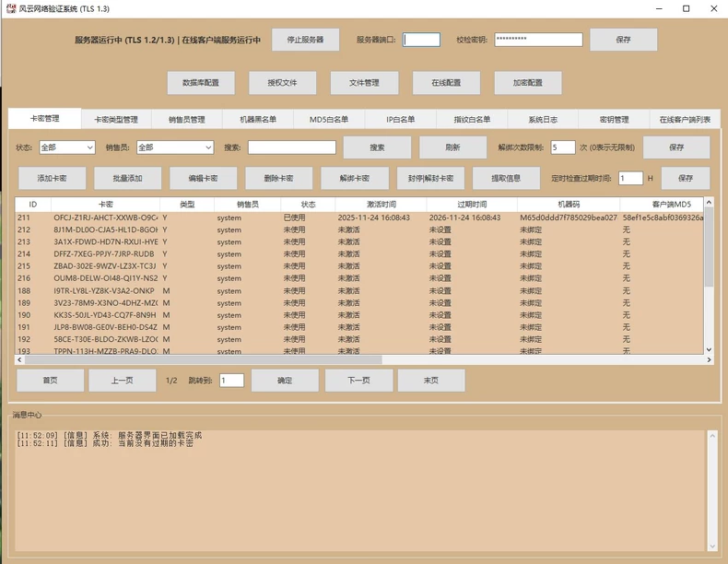Image resolution: width=728 pixels, height=564 pixels.
Task: Focus the 定时检查过期时间 hours field
Action: tap(630, 178)
